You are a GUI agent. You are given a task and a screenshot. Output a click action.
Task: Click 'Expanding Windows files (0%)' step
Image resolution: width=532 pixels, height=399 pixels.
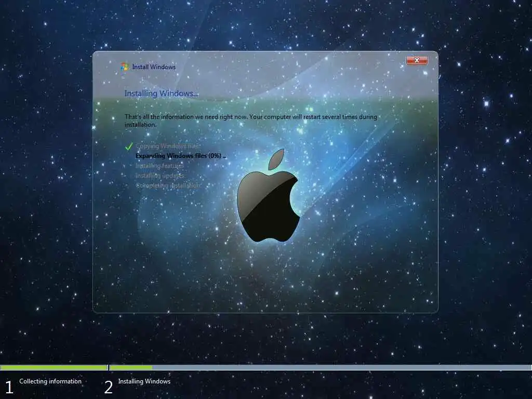pyautogui.click(x=180, y=156)
